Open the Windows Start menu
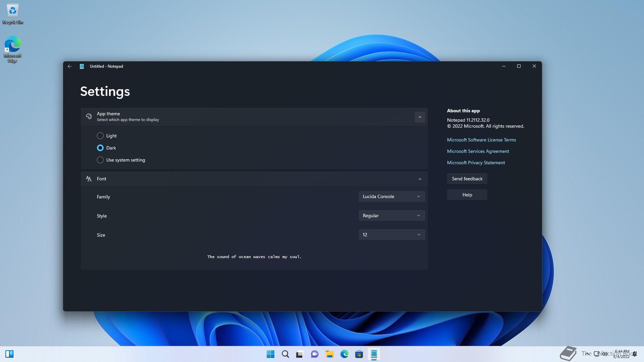 pos(270,354)
